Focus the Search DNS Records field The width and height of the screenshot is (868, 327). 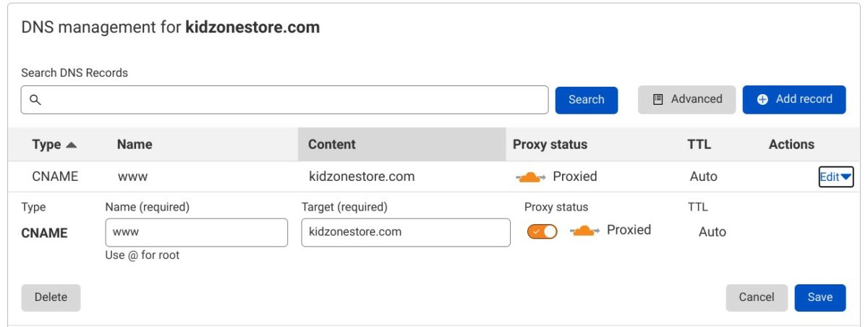[289, 100]
